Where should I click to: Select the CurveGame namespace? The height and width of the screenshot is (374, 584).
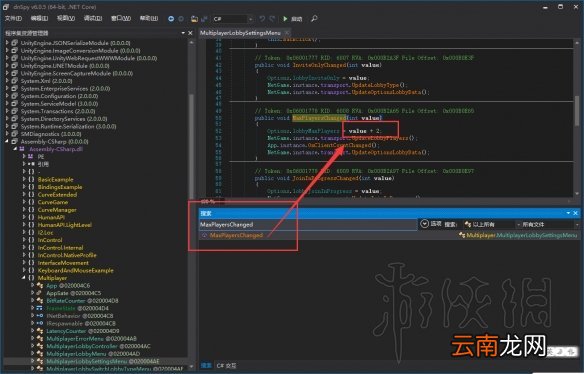pos(53,202)
